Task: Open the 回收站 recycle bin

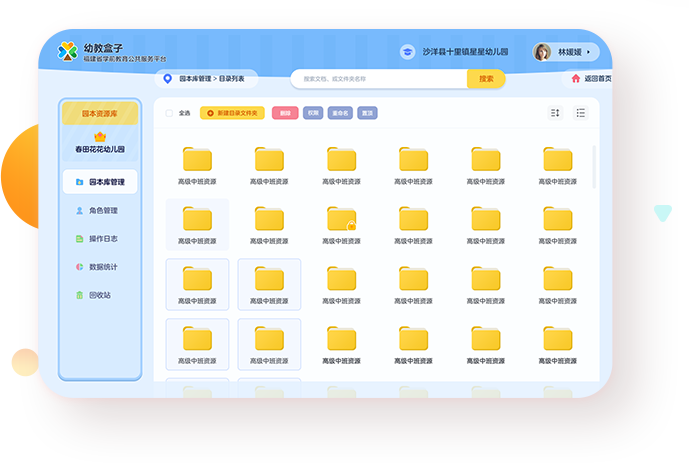Action: pyautogui.click(x=100, y=295)
